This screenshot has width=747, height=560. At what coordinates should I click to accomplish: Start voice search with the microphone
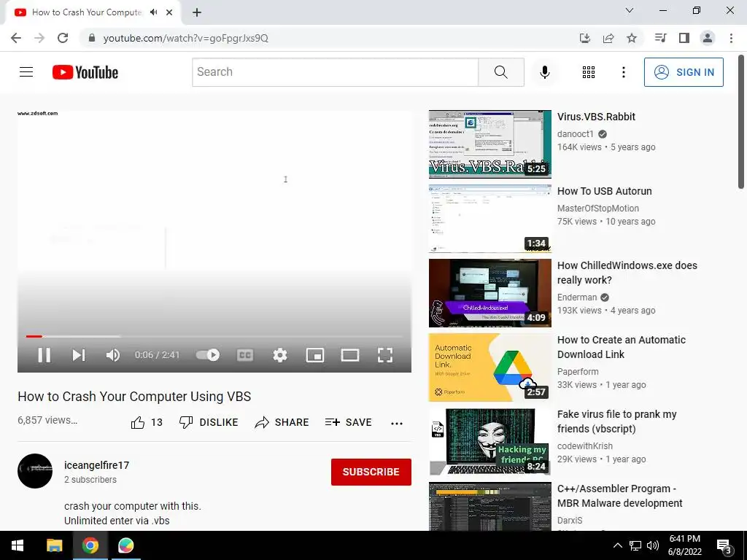544,72
